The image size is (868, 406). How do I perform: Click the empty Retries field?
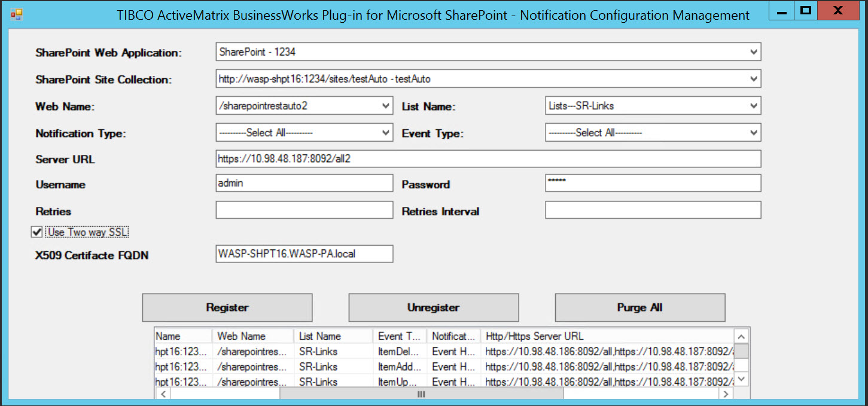304,210
